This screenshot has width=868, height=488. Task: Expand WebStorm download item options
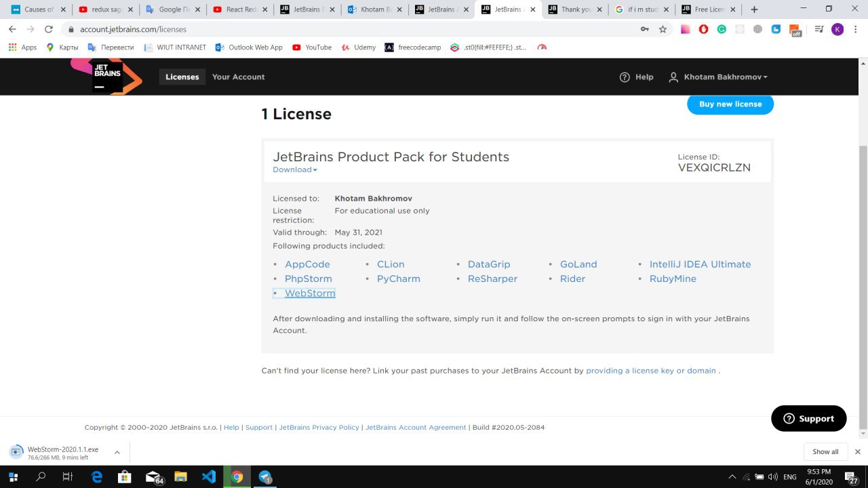(117, 452)
